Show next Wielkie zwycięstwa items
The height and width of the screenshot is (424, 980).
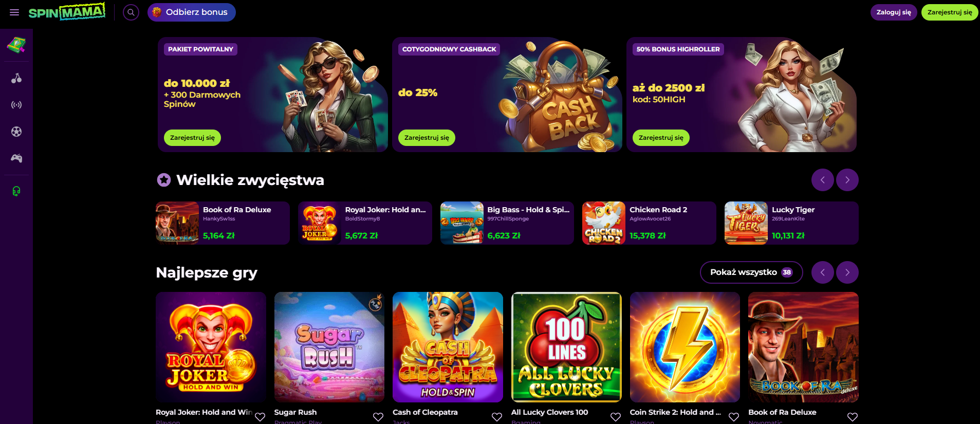pyautogui.click(x=847, y=180)
